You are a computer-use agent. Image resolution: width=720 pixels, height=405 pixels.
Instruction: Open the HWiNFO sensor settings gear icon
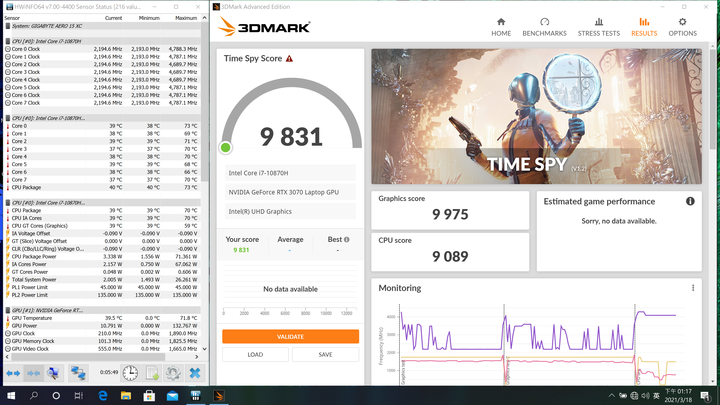click(173, 373)
